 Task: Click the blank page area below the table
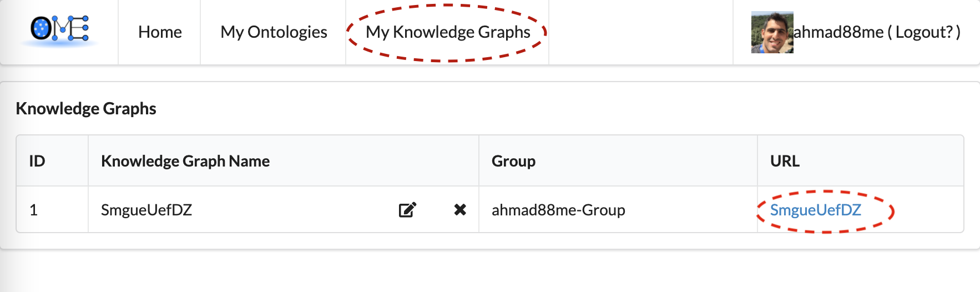(x=488, y=272)
